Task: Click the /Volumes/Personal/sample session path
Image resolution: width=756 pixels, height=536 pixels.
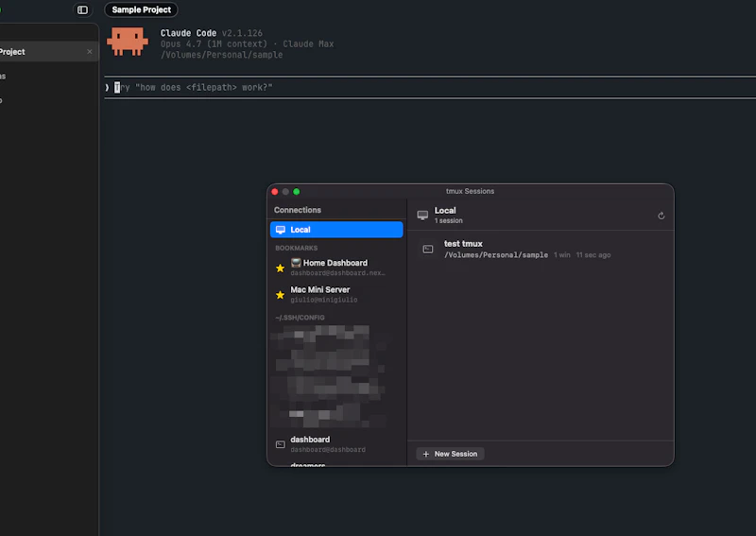Action: tap(496, 254)
